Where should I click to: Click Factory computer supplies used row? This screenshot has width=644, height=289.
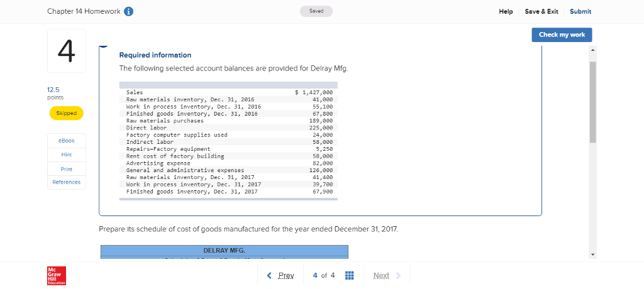(x=228, y=135)
